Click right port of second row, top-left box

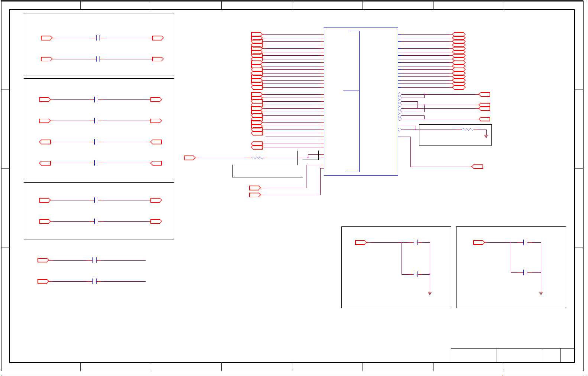pos(158,59)
